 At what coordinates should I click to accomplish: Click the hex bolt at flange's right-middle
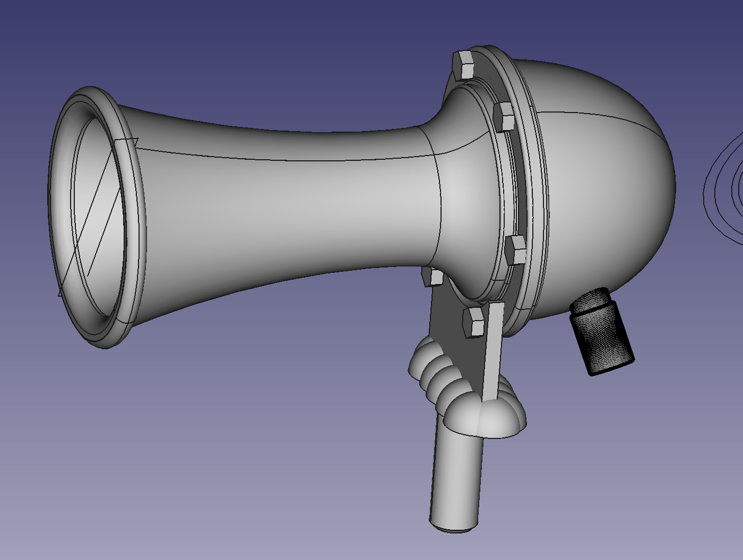point(515,249)
